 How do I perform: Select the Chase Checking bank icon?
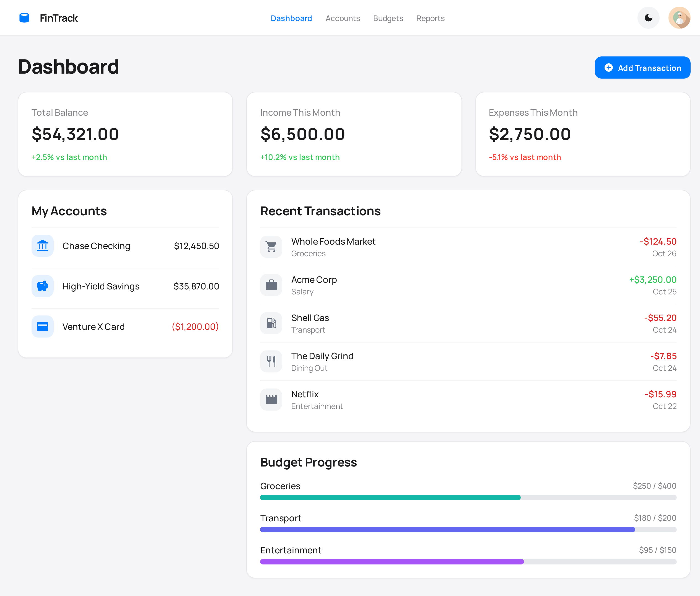43,246
